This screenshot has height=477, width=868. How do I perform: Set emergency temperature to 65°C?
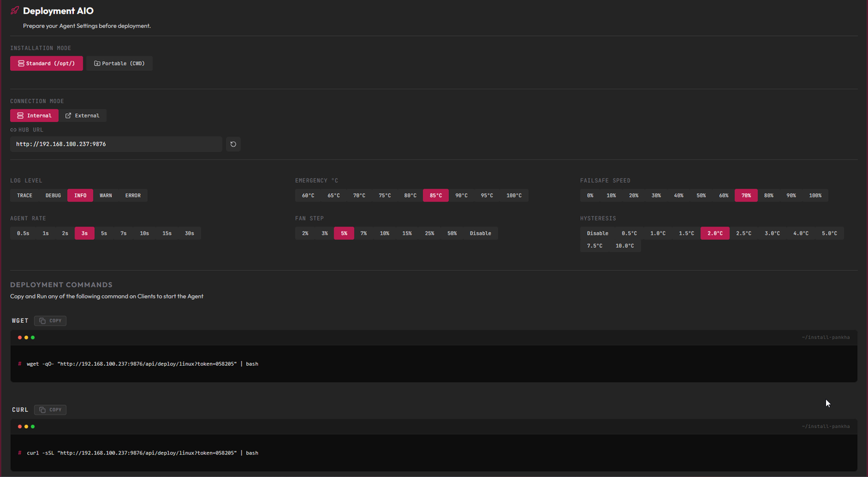334,195
